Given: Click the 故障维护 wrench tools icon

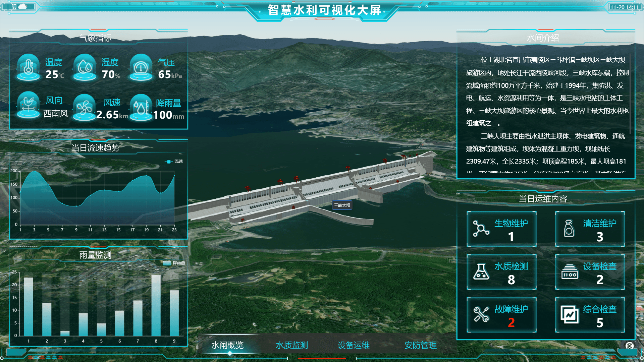Looking at the screenshot, I should (481, 314).
